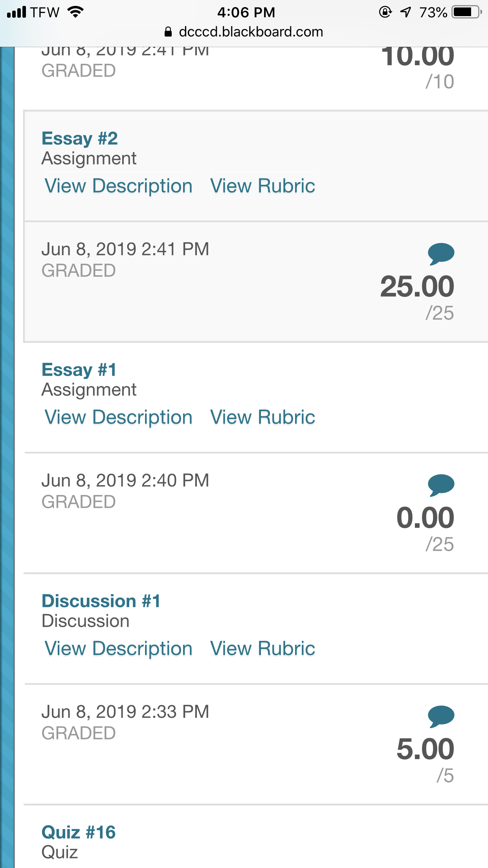Tap the dcccd.blackboard.com address bar
The width and height of the screenshot is (488, 868).
[x=244, y=32]
